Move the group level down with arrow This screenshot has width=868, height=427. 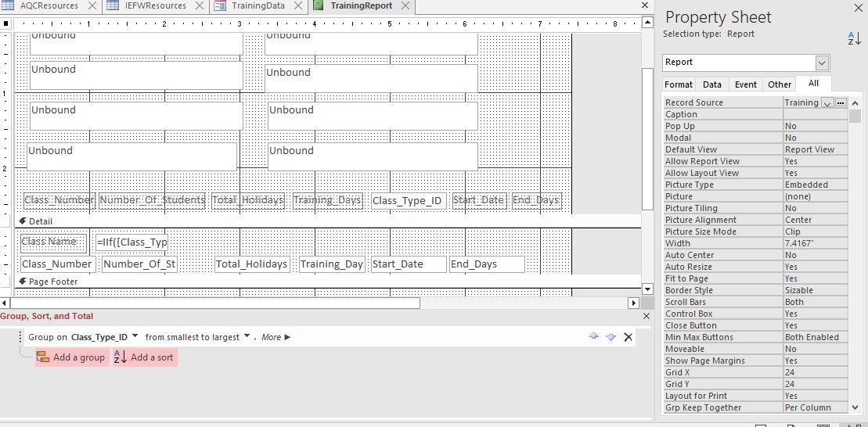(610, 337)
